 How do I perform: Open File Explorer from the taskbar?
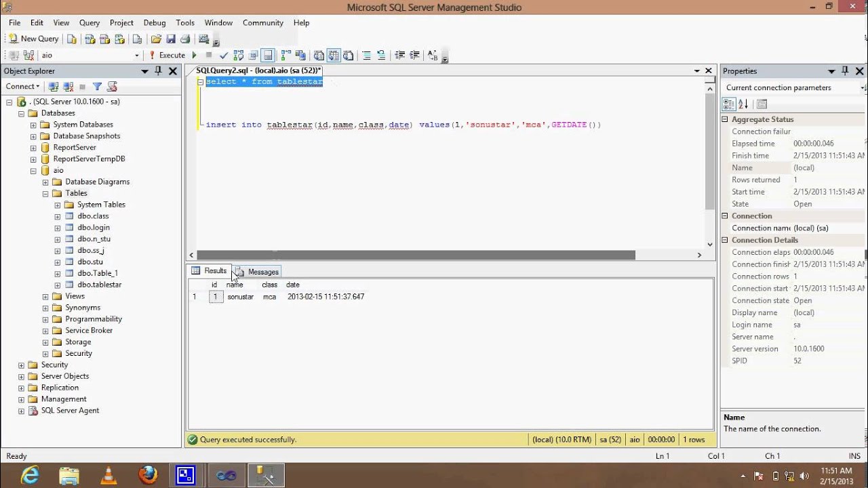pyautogui.click(x=69, y=475)
